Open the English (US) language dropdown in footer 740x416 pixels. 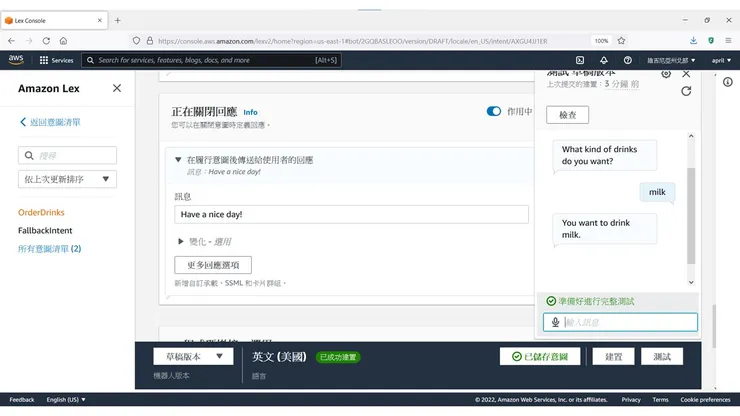click(x=66, y=399)
